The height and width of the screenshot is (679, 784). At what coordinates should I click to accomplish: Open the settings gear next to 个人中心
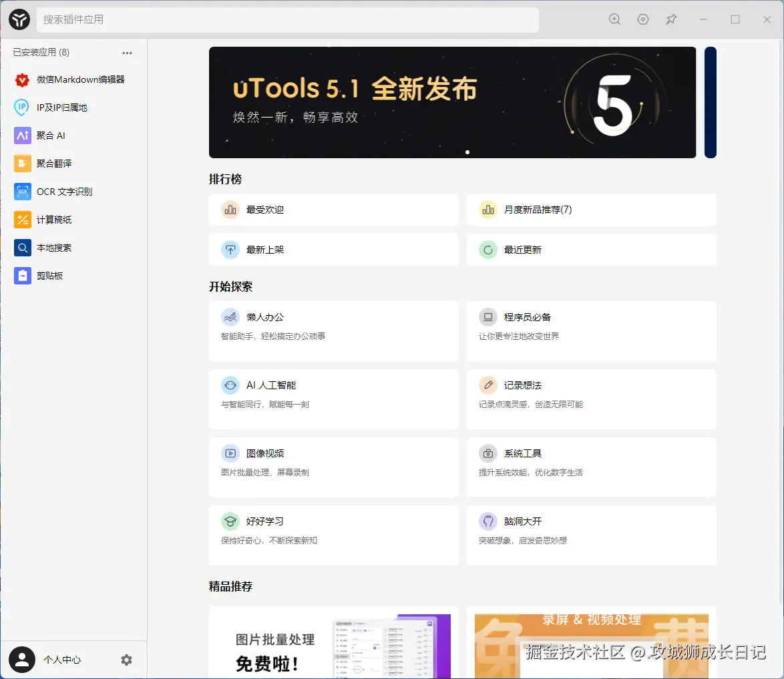point(126,660)
